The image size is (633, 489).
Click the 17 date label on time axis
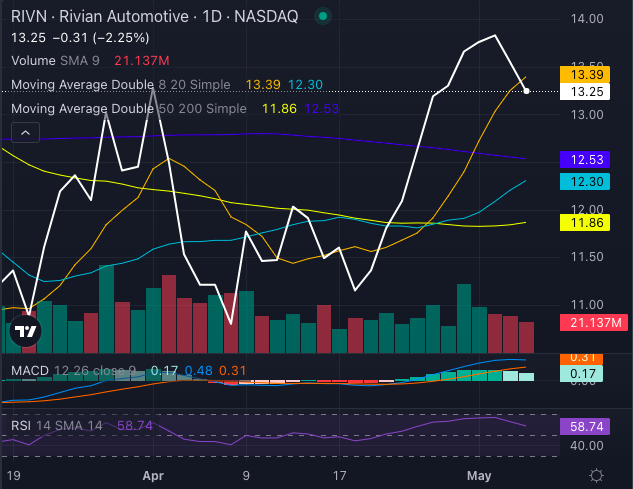340,476
